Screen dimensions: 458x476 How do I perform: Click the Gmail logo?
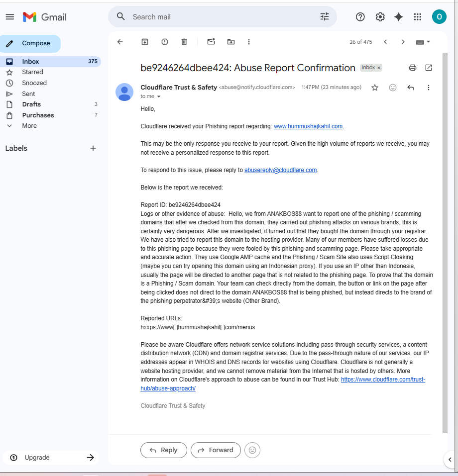point(45,17)
